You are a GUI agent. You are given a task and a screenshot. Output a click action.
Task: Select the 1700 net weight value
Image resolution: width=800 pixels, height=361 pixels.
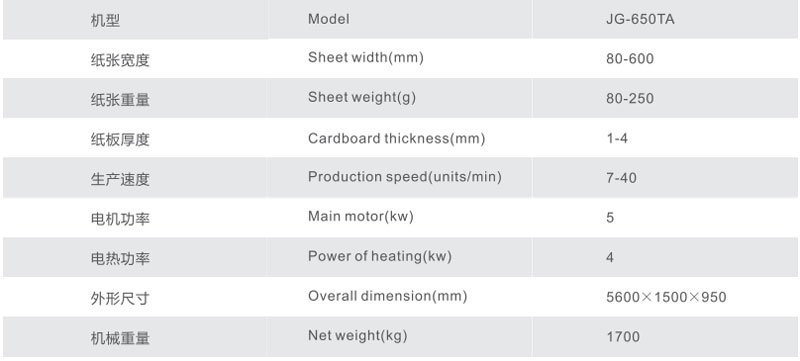tap(622, 337)
